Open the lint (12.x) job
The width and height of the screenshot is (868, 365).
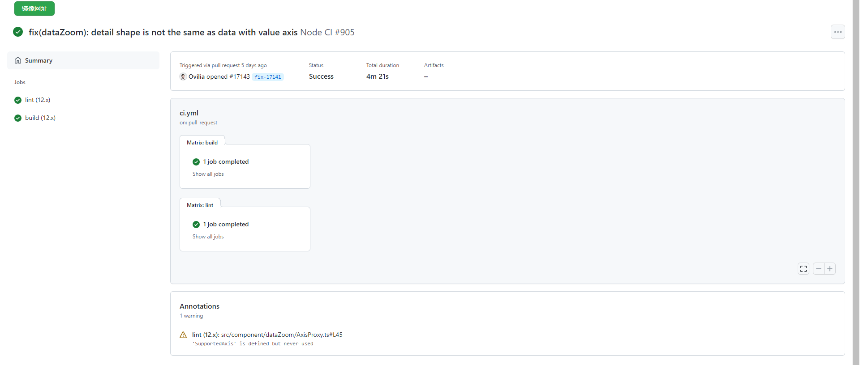(38, 100)
